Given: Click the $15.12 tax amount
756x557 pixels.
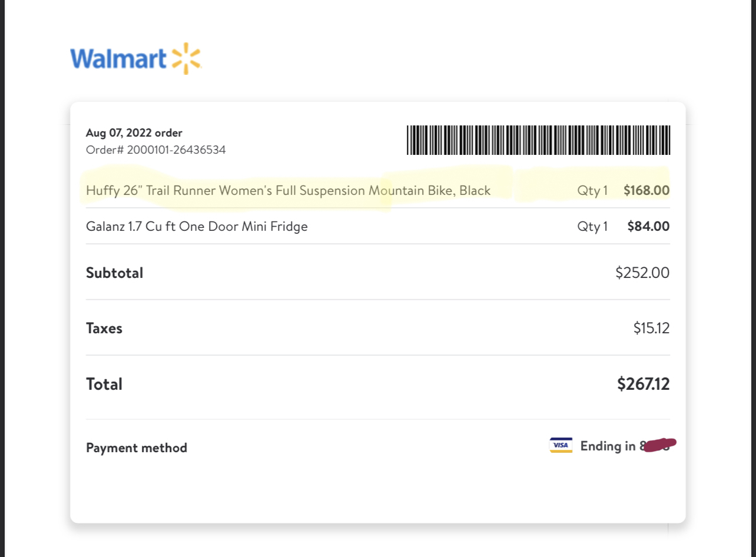Looking at the screenshot, I should click(x=651, y=329).
